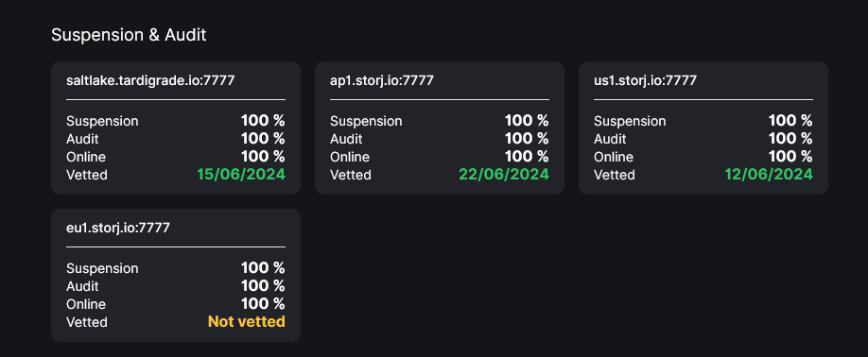Click the eu1.storj.io:7777 satellite title
The image size is (868, 357).
click(118, 228)
